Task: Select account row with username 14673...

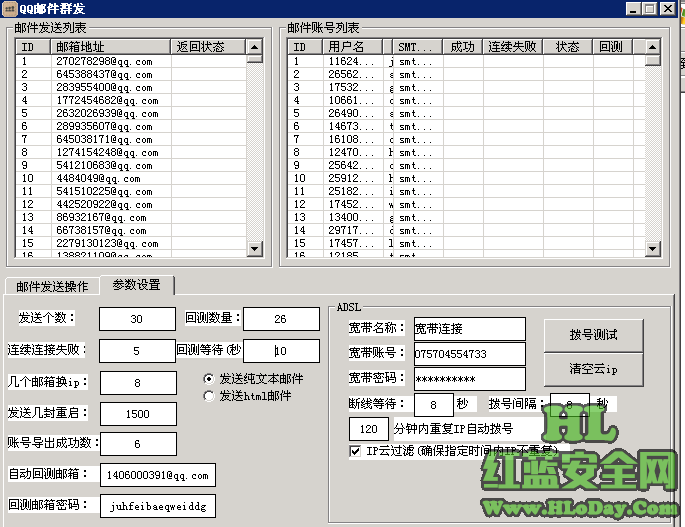Action: coord(466,126)
